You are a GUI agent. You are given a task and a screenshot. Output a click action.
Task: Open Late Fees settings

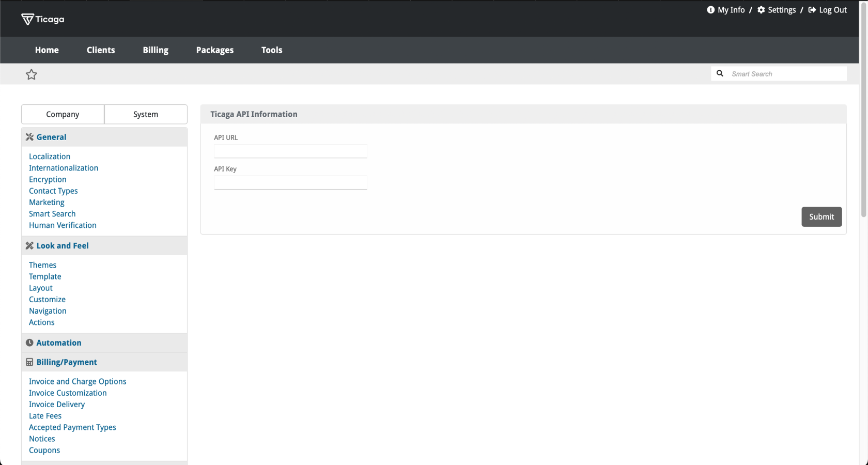(x=45, y=416)
